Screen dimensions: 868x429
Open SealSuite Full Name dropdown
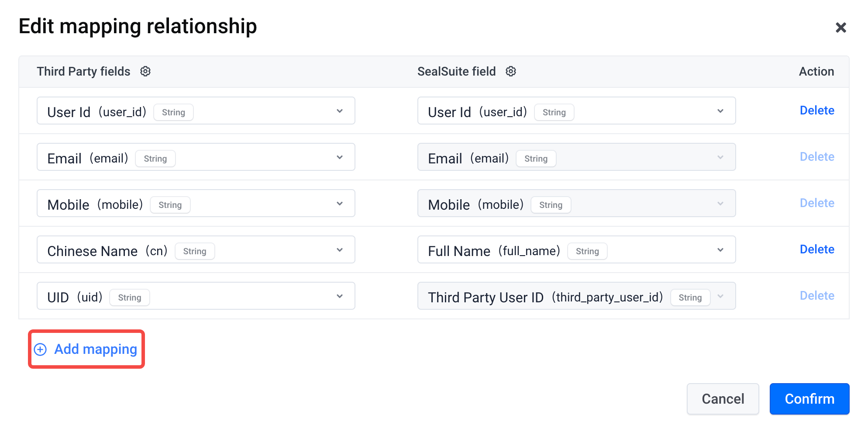[577, 249]
